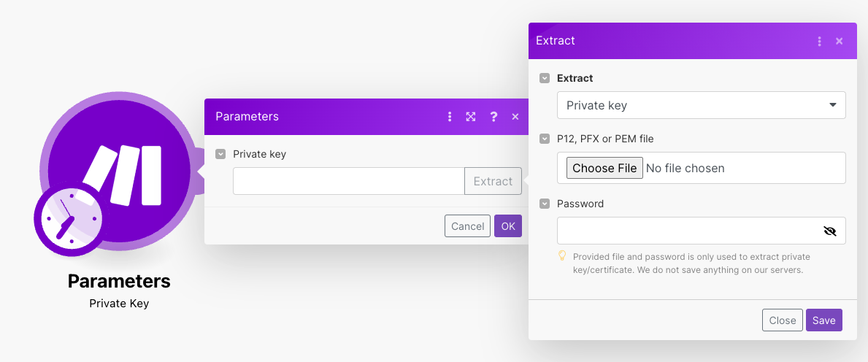The width and height of the screenshot is (868, 362).
Task: Collapse the Private key field toggle
Action: pyautogui.click(x=220, y=154)
